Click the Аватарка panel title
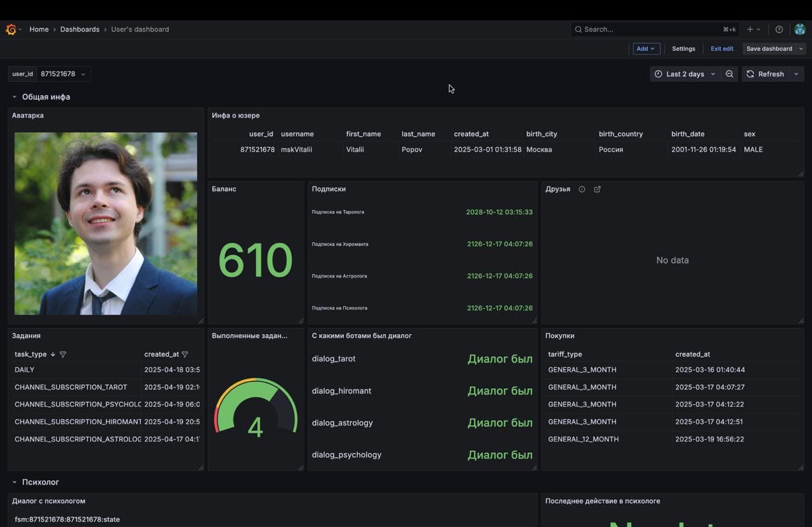The image size is (812, 527). pyautogui.click(x=28, y=115)
